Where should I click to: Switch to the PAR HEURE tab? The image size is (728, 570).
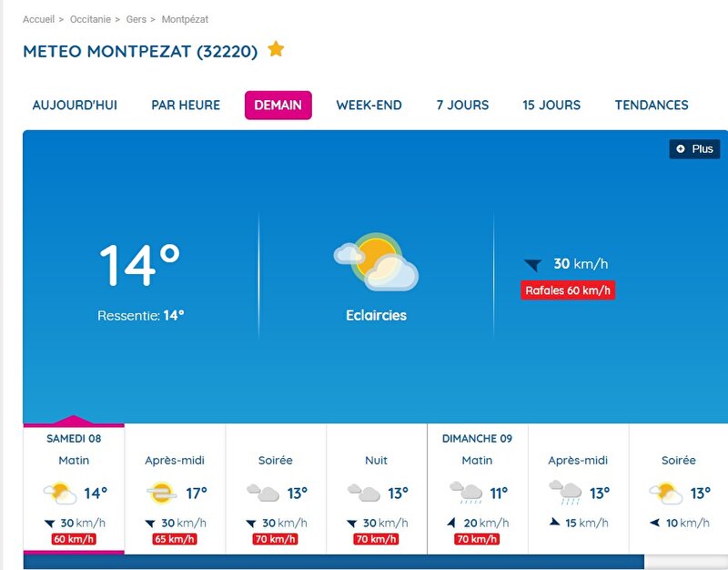[186, 105]
